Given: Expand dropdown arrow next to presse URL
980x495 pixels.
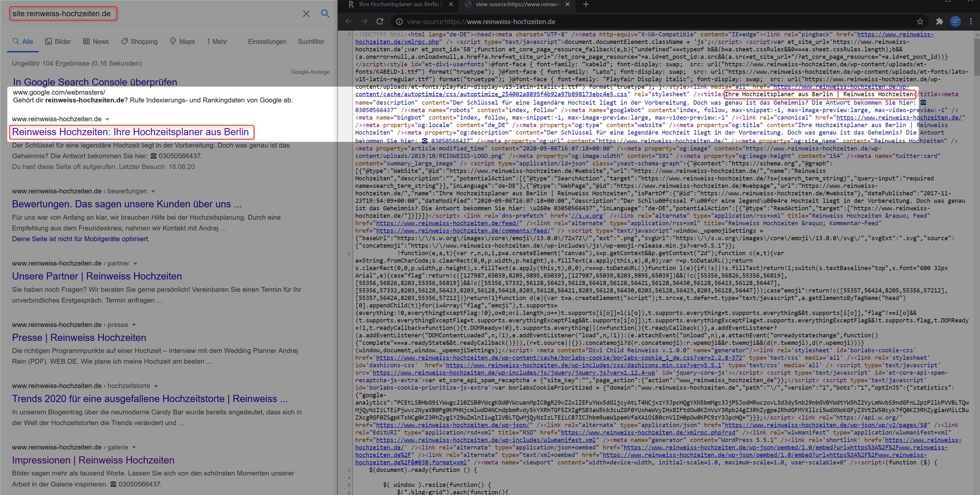Looking at the screenshot, I should tap(134, 325).
